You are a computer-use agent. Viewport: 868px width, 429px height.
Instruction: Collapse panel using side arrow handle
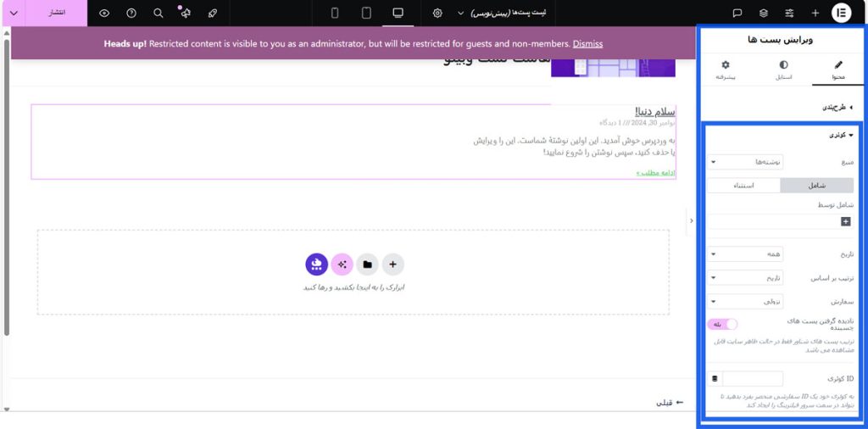point(691,221)
